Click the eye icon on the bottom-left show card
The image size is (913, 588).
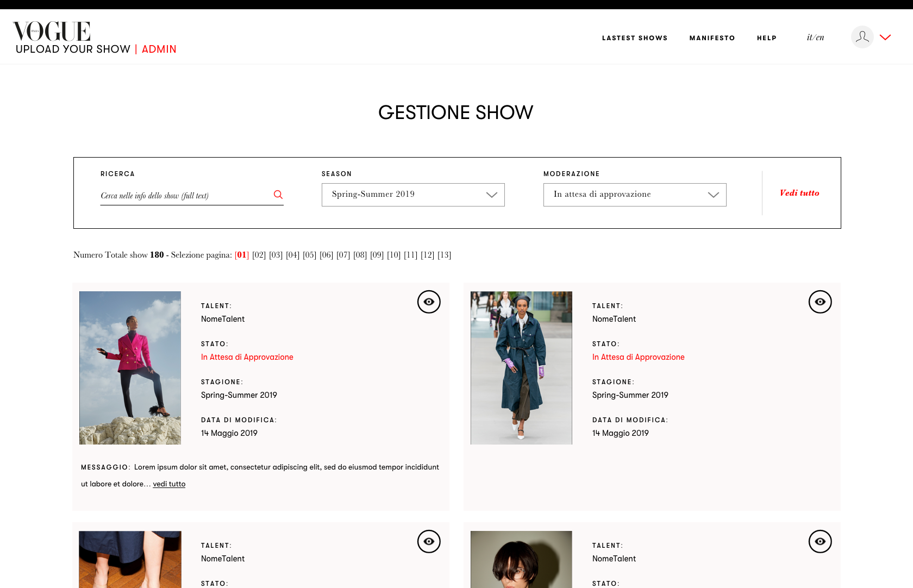[429, 541]
